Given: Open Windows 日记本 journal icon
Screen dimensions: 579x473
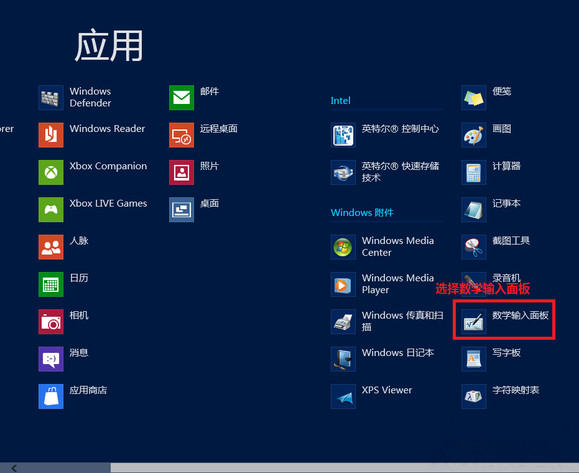Looking at the screenshot, I should [343, 359].
